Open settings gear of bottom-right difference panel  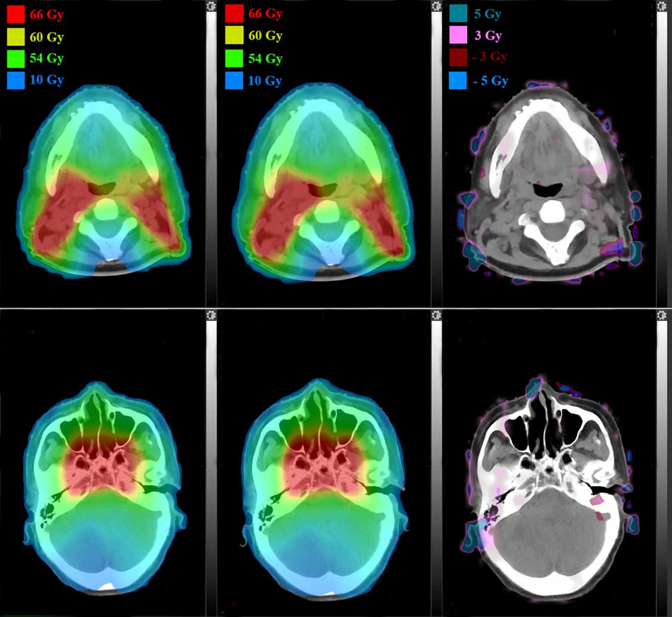tap(662, 315)
